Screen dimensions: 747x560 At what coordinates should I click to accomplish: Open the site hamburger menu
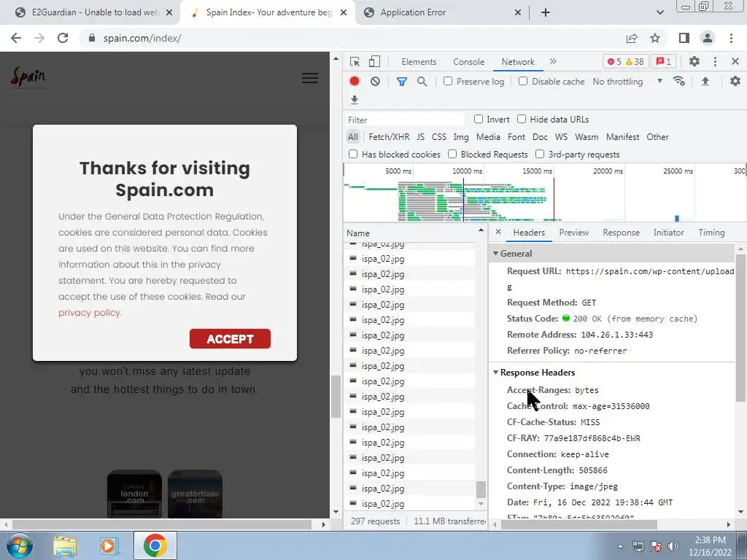point(310,78)
